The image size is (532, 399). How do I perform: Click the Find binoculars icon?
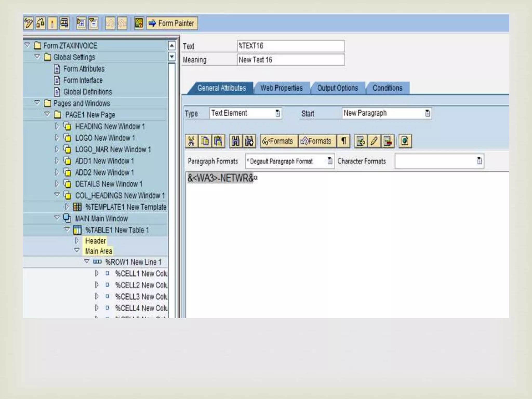point(236,141)
